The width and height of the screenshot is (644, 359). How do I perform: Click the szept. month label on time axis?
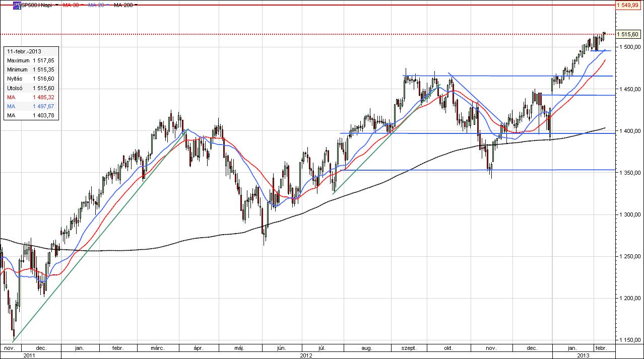click(x=409, y=348)
